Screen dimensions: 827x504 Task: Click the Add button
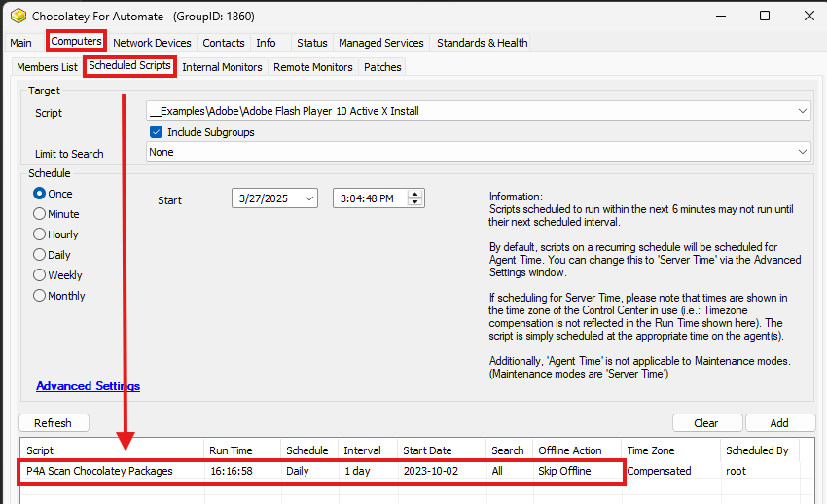coord(779,423)
